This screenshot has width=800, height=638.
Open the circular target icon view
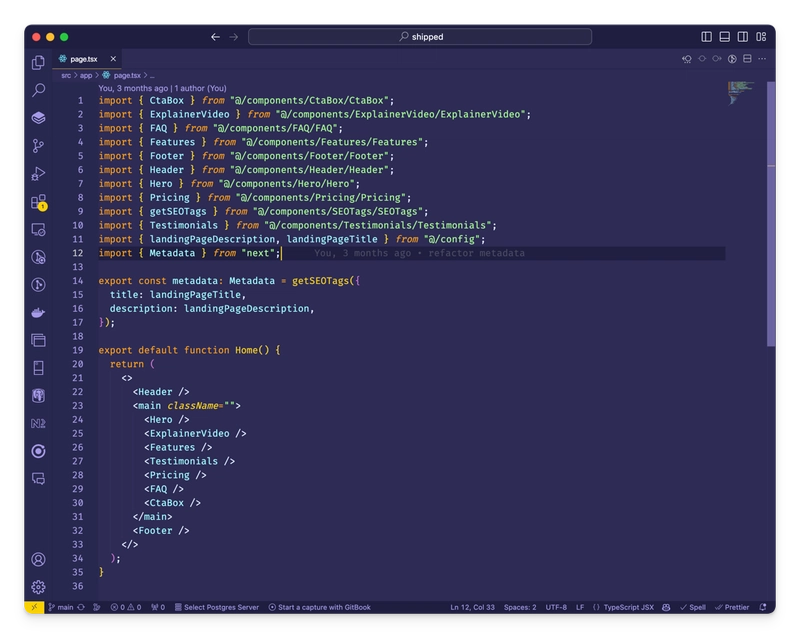pyautogui.click(x=38, y=451)
